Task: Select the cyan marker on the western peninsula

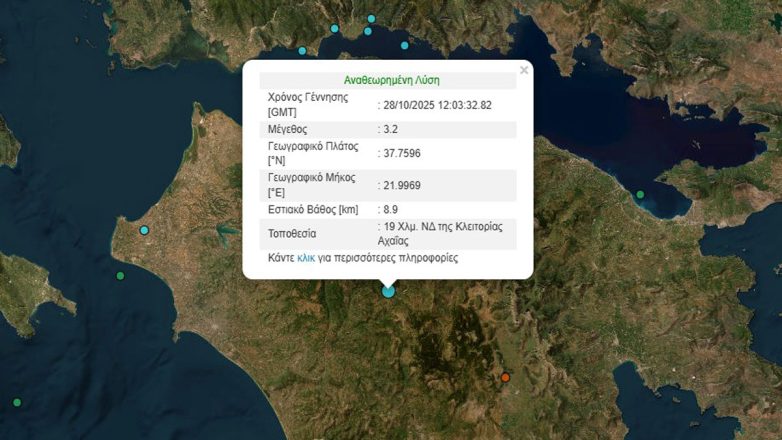Action: pos(144,230)
